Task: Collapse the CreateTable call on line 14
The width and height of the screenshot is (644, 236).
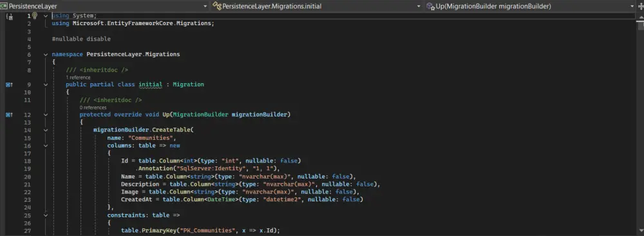Action: (x=46, y=130)
